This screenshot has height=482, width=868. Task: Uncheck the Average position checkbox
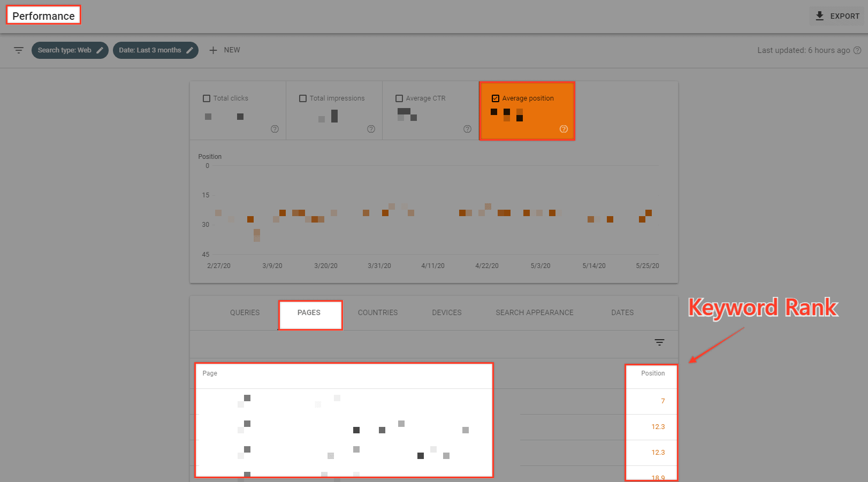496,98
